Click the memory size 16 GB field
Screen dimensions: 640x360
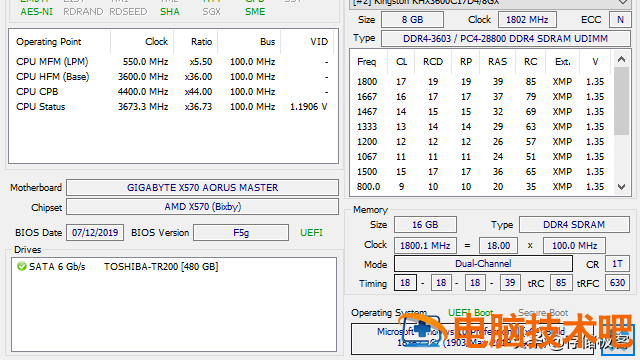(425, 225)
